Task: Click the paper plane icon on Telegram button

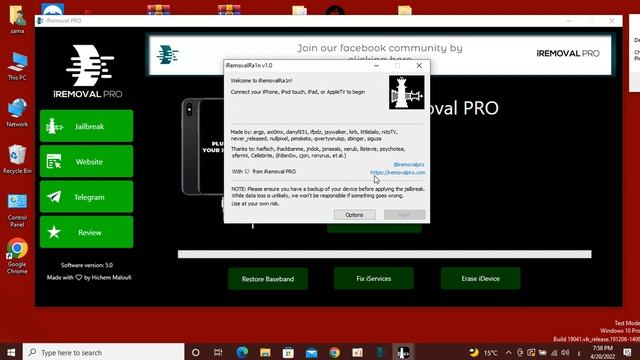Action: coord(54,197)
